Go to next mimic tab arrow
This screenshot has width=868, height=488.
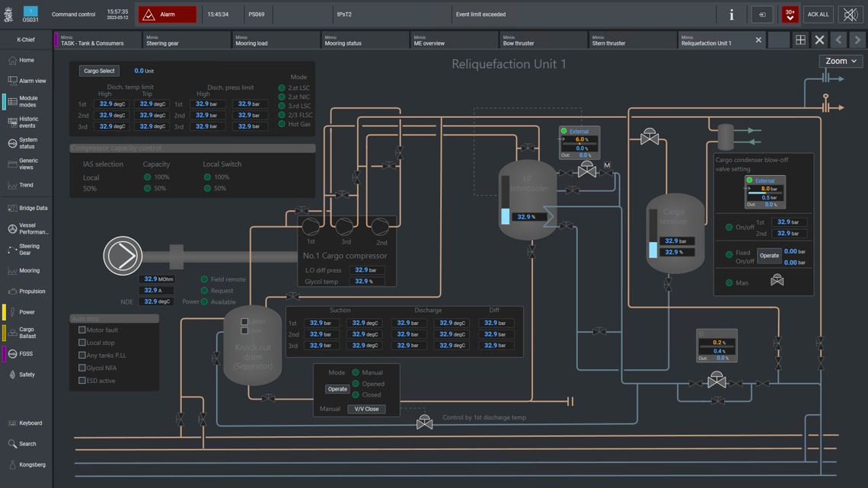857,40
